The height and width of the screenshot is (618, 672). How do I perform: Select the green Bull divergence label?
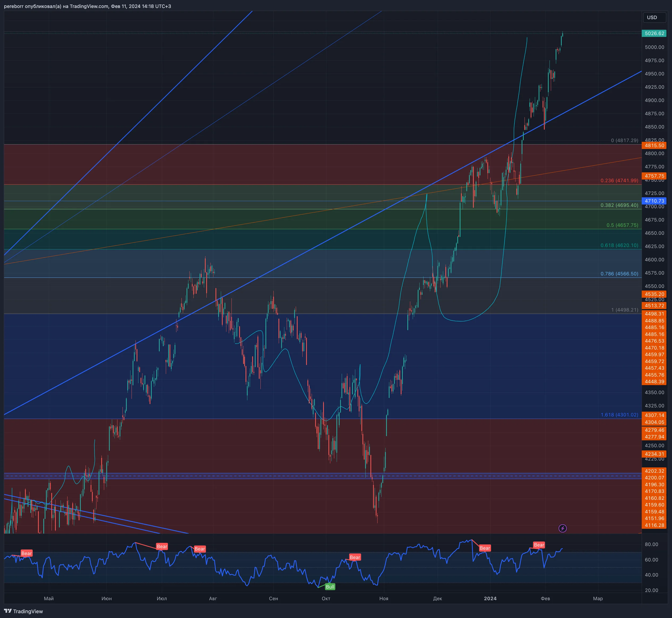point(330,587)
